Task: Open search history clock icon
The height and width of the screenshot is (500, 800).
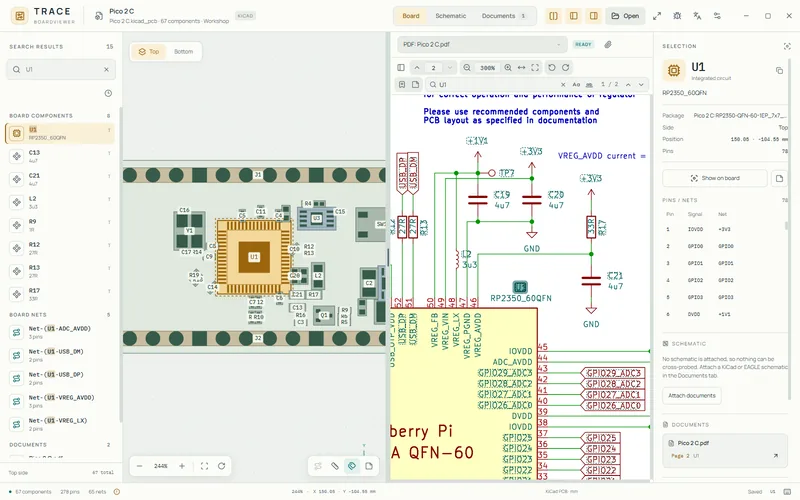Action: tap(108, 93)
